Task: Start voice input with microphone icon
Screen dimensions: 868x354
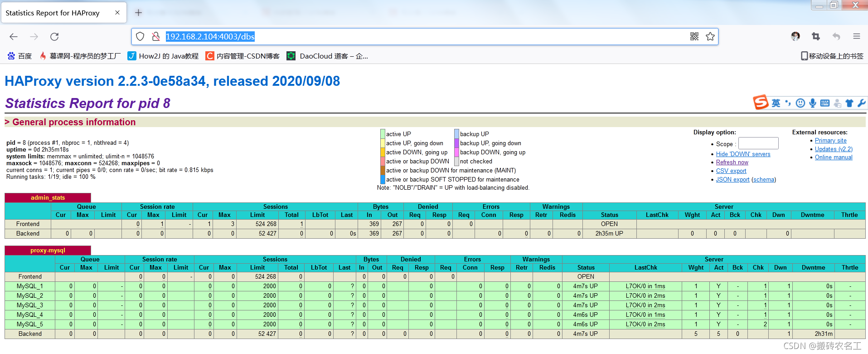Action: click(813, 103)
